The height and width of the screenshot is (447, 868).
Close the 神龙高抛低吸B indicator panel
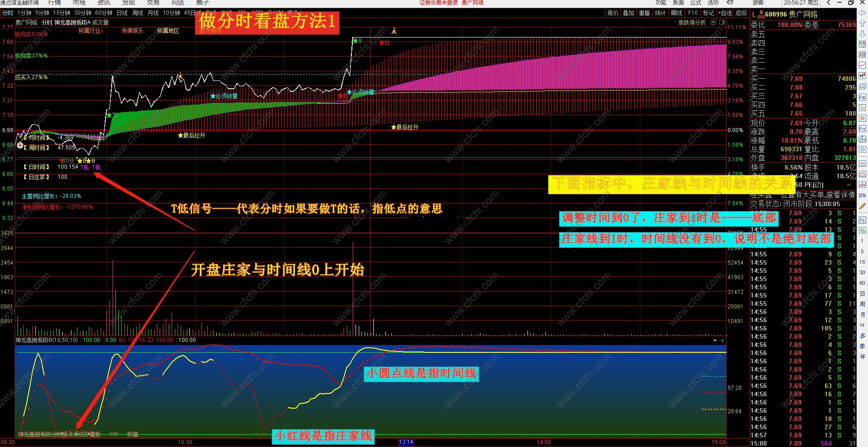tap(722, 341)
